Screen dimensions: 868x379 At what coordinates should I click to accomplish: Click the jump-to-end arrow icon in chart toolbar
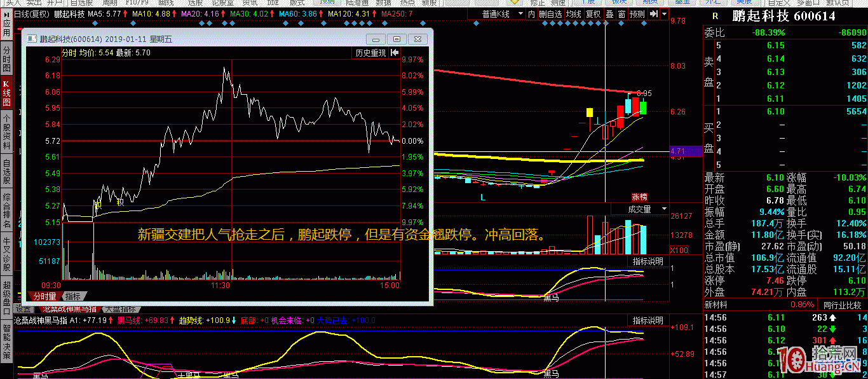654,14
